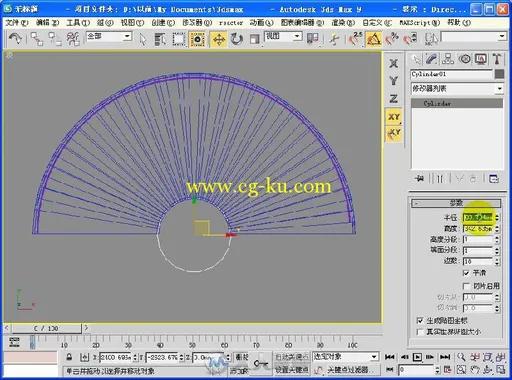Click the 设置关键点 set key button

[292, 370]
